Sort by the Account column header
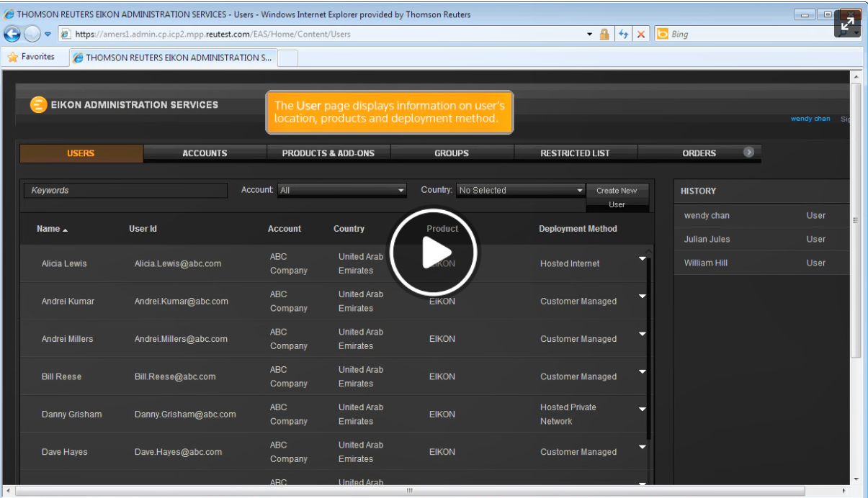The width and height of the screenshot is (868, 498). (x=285, y=229)
